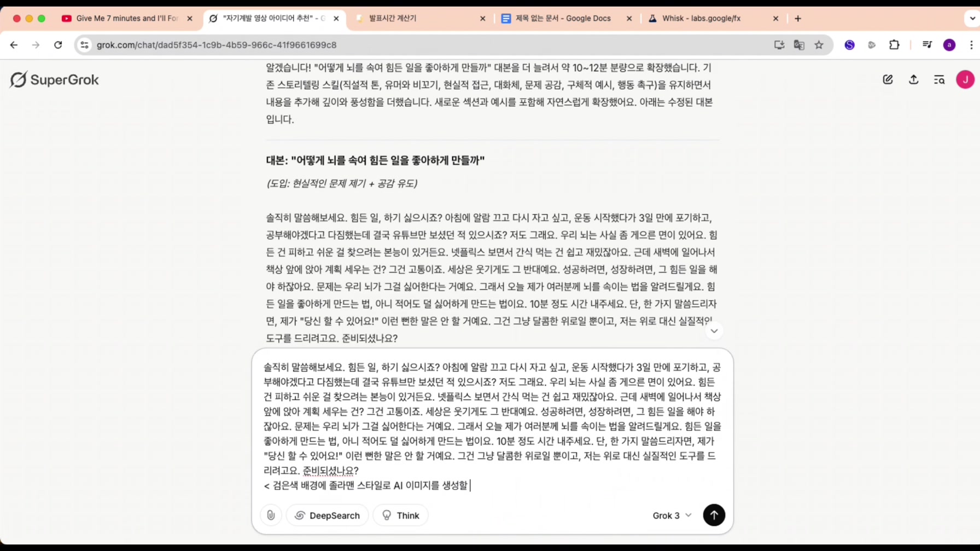
Task: Toggle DeepSearch mode
Action: 327,515
